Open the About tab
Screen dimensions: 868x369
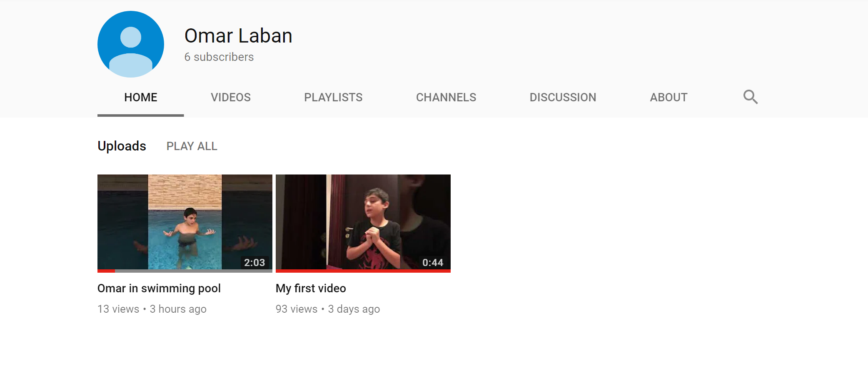[x=668, y=97]
